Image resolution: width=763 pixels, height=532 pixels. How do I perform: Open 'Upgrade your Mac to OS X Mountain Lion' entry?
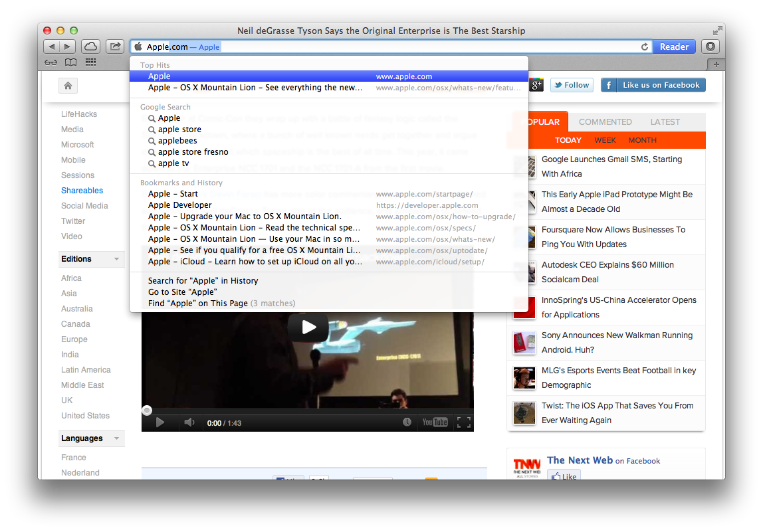(x=329, y=217)
